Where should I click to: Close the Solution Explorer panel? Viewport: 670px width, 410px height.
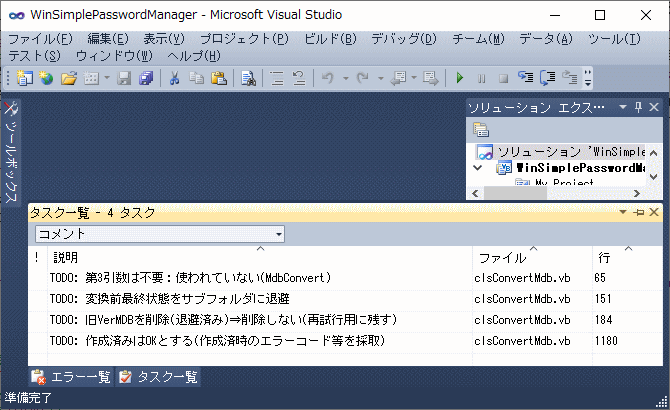point(654,107)
